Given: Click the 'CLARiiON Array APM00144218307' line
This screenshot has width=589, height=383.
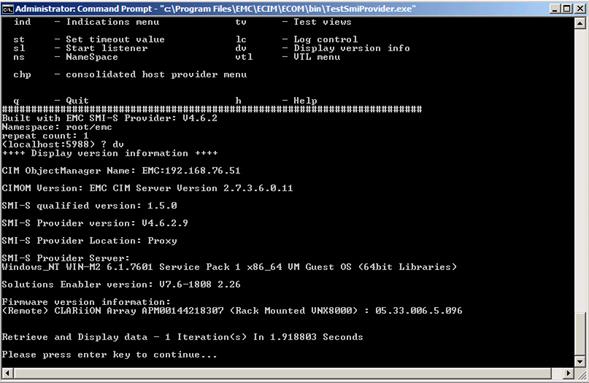Looking at the screenshot, I should 232,311.
